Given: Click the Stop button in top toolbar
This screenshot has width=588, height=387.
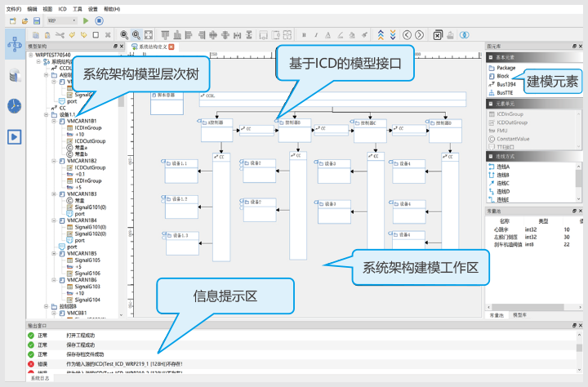Looking at the screenshot, I should point(99,20).
